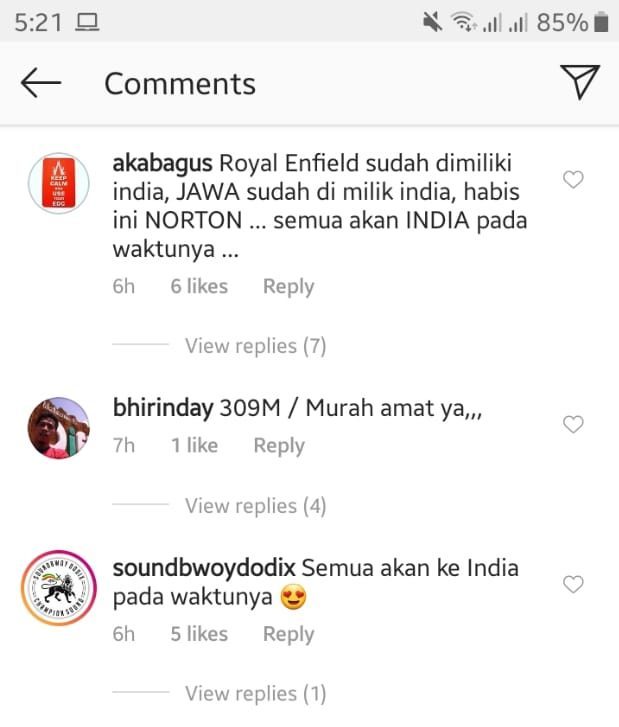Open bhirinday username link

point(163,408)
